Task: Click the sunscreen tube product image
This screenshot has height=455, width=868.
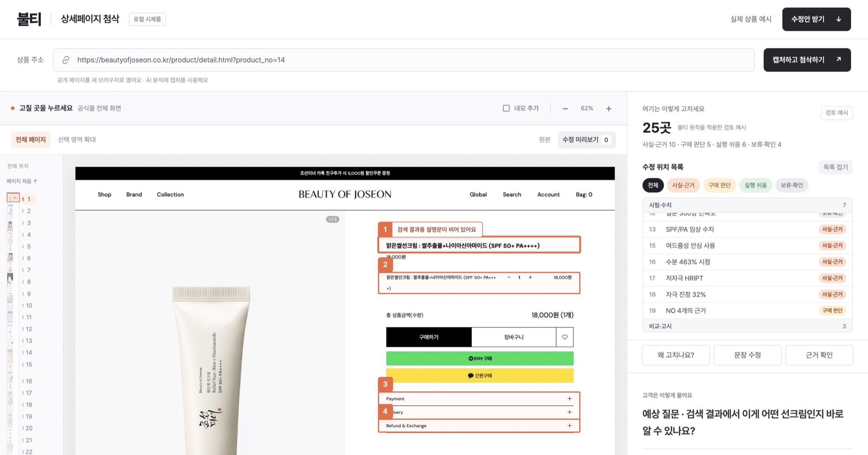Action: [x=211, y=369]
